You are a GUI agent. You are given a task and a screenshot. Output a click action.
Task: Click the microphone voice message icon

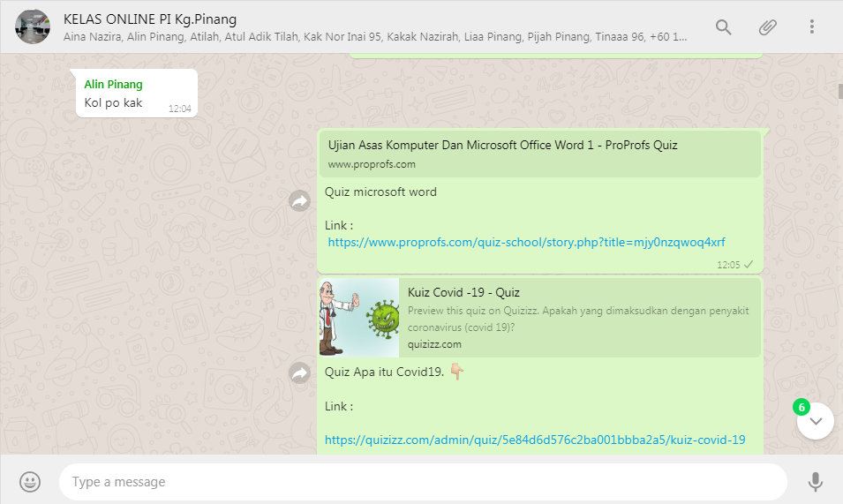coord(815,482)
